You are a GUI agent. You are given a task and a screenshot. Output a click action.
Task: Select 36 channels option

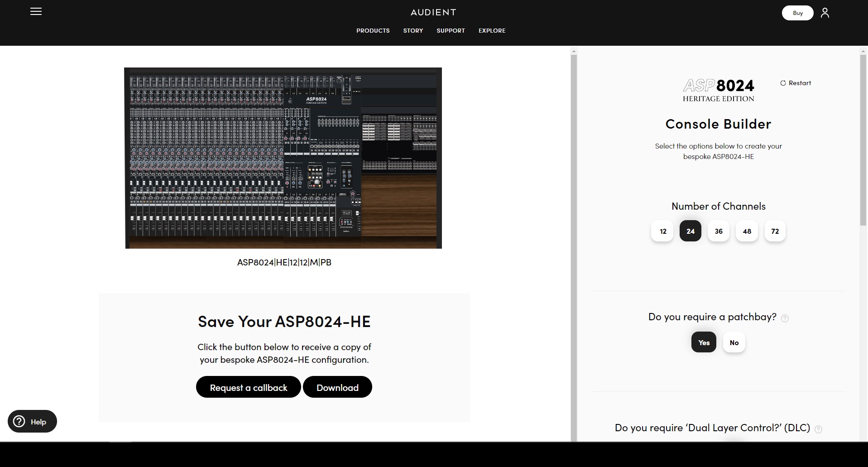coord(719,231)
